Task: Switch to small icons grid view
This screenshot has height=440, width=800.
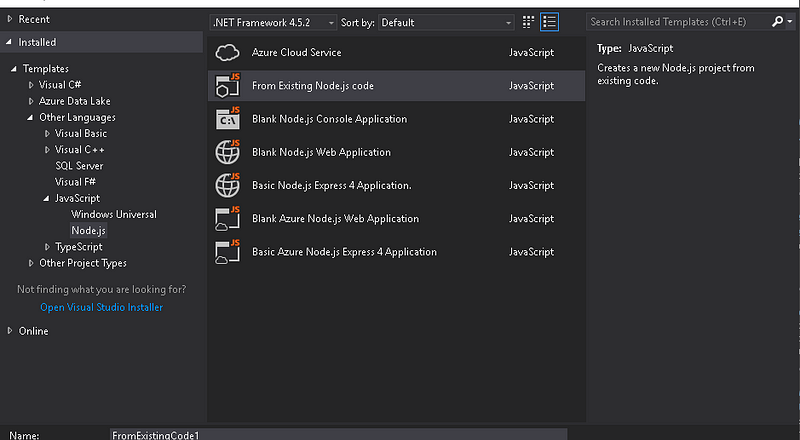Action: tap(528, 22)
